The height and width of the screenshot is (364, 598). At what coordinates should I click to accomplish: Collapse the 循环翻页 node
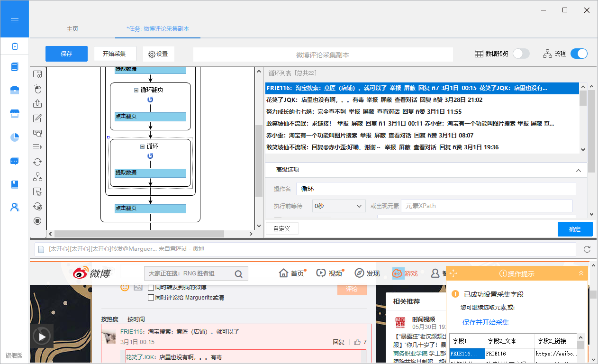click(136, 90)
